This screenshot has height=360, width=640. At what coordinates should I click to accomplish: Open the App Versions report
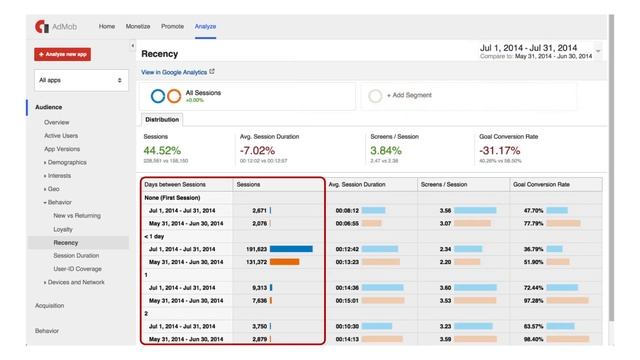click(x=62, y=149)
